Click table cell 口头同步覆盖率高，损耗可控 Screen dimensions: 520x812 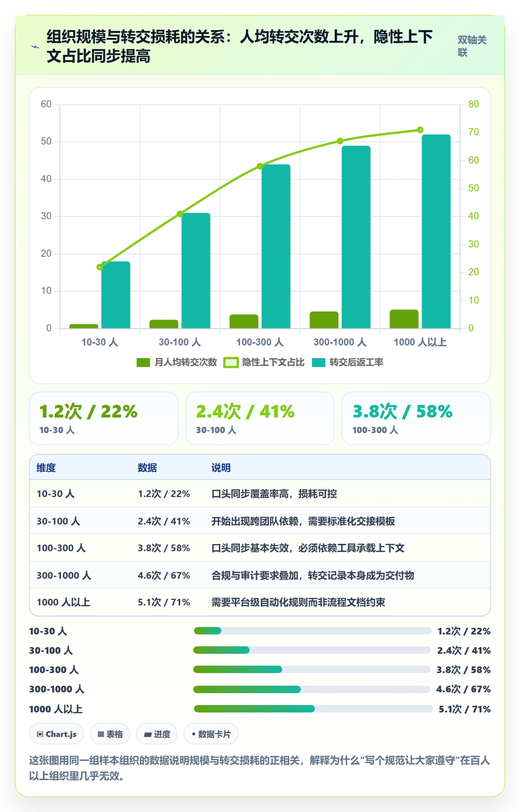pyautogui.click(x=274, y=494)
